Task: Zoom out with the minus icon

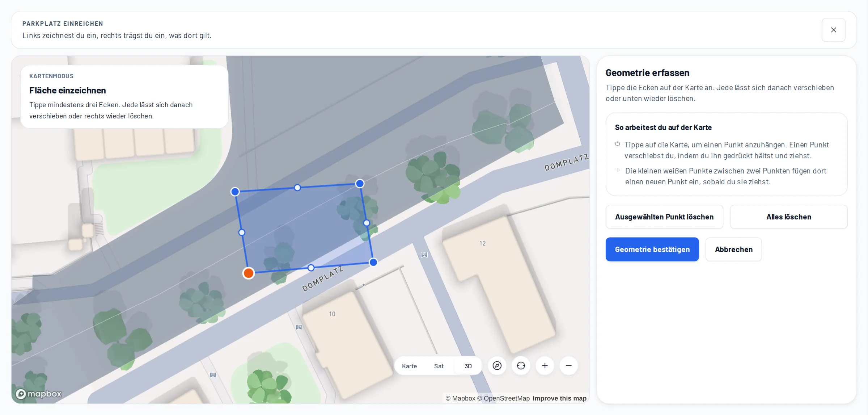Action: click(569, 366)
